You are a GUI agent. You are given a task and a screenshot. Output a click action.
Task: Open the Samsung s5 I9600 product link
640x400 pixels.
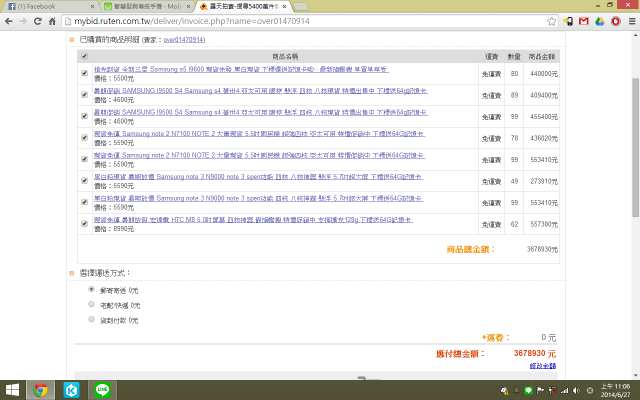[x=241, y=69]
